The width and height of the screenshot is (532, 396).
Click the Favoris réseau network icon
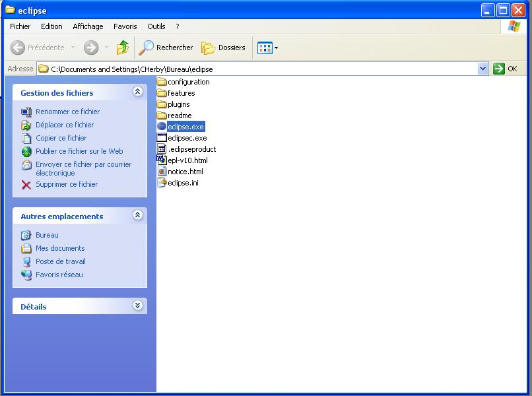coord(26,275)
